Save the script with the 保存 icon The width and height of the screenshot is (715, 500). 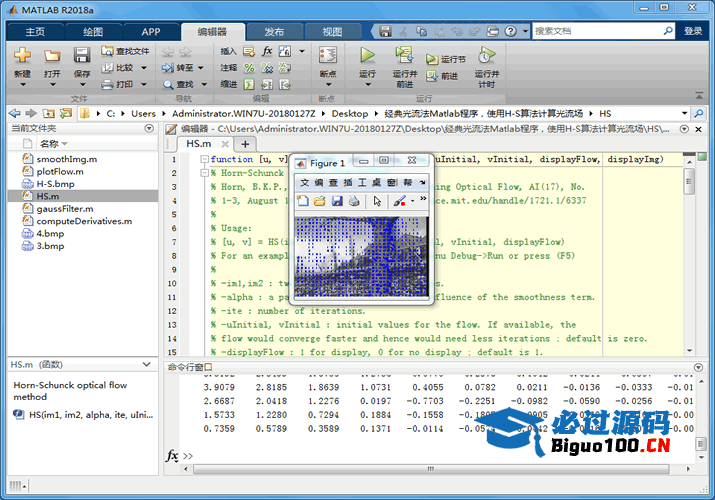[82, 56]
